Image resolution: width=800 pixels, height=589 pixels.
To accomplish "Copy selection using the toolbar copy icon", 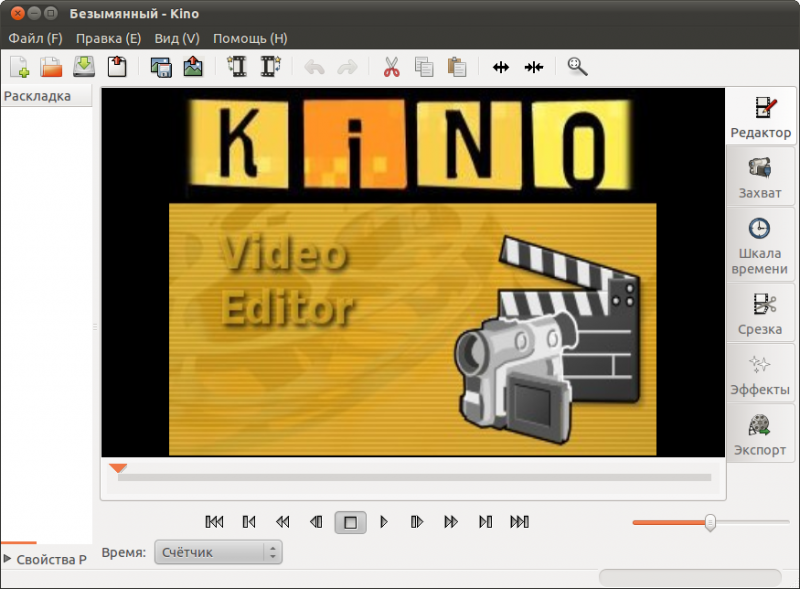I will [x=424, y=67].
